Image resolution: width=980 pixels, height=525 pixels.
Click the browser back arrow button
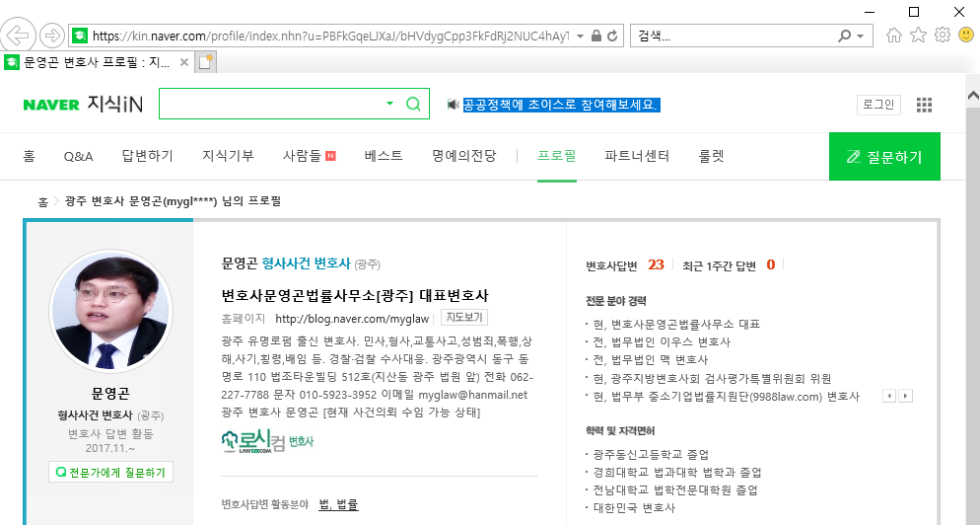point(17,36)
